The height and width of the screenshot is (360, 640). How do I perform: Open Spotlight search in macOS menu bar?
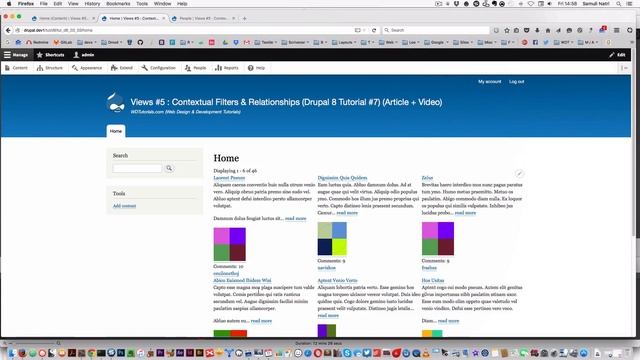(x=619, y=4)
